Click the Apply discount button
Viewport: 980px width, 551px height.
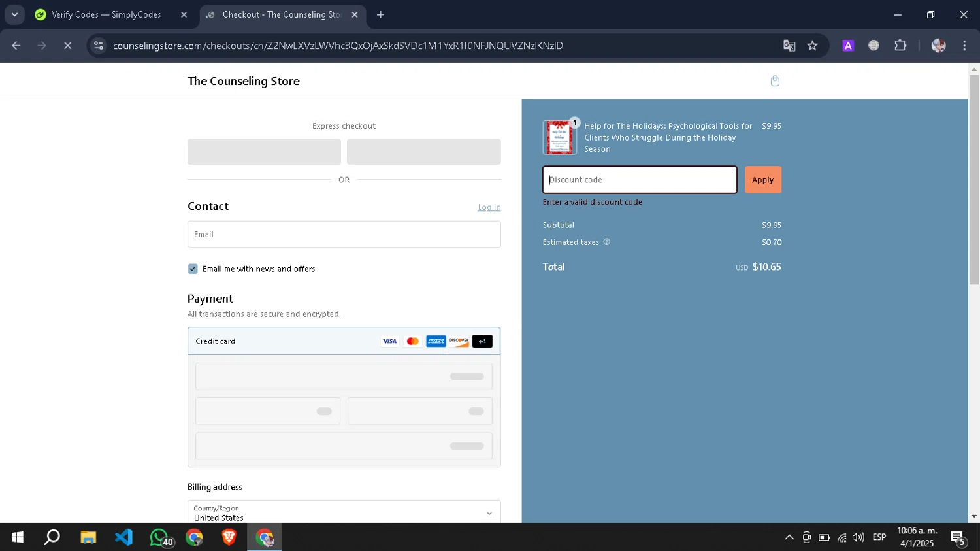(x=762, y=180)
